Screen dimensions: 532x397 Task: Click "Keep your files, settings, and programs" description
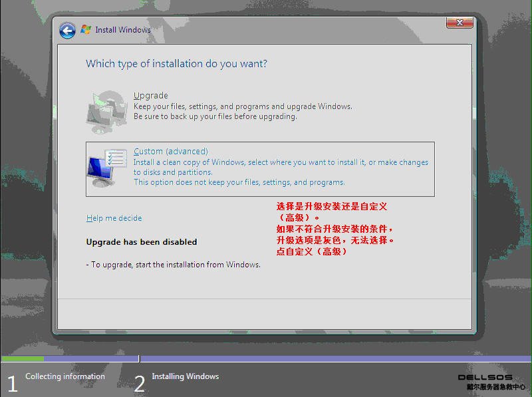pos(243,106)
